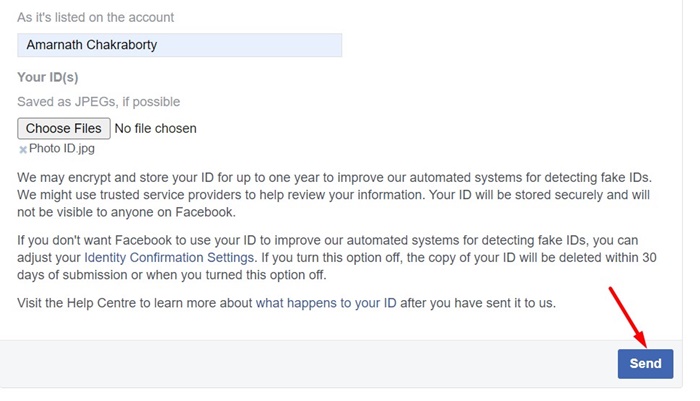This screenshot has height=401, width=700.
Task: Select the Photo ID.jpg file name
Action: (62, 149)
